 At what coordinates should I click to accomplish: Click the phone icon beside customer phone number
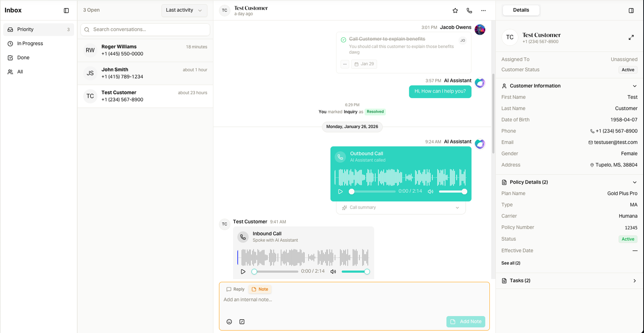click(x=592, y=131)
